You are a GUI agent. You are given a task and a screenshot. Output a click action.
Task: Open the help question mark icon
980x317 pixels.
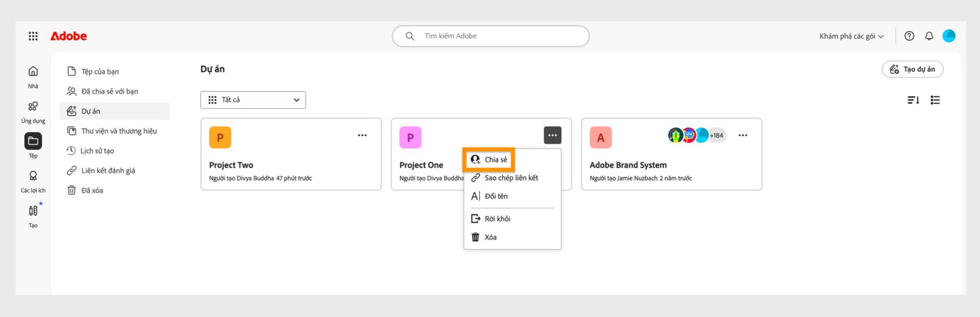pos(909,36)
